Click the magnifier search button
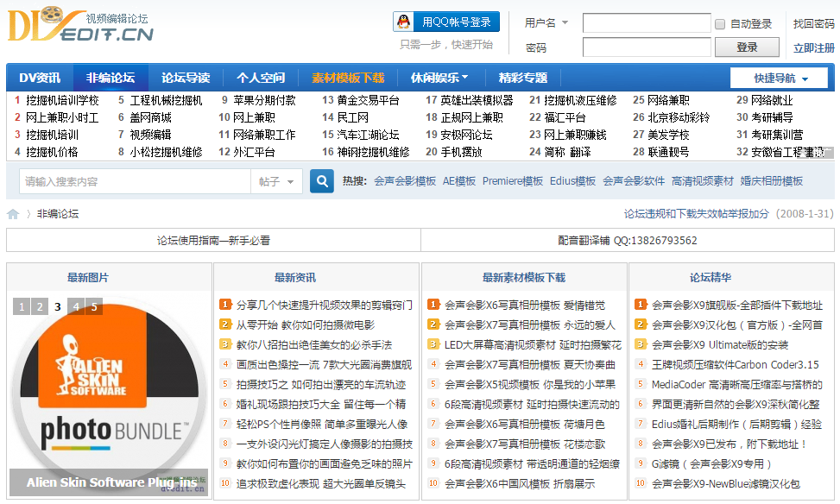Viewport: 840px width, 504px height. [322, 181]
